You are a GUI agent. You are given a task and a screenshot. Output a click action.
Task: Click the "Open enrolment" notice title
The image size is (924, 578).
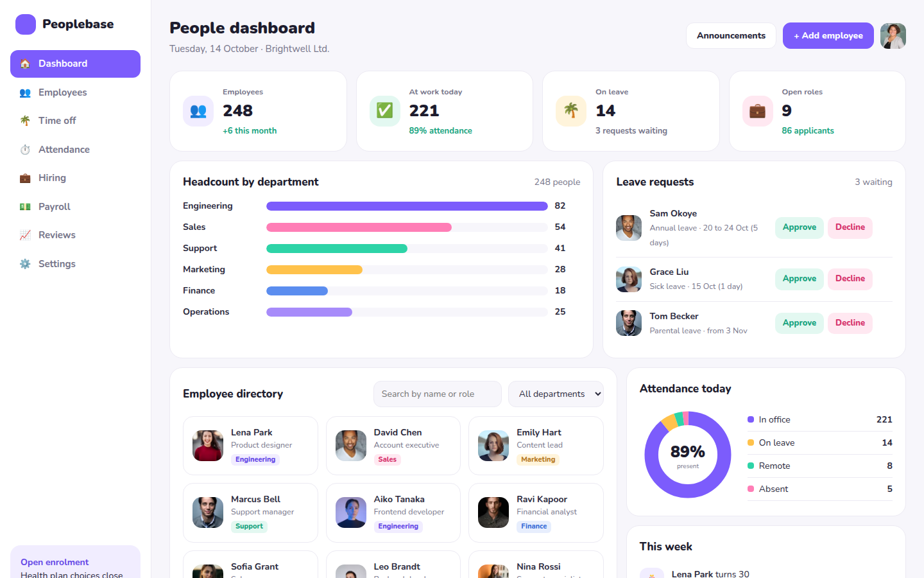click(55, 563)
